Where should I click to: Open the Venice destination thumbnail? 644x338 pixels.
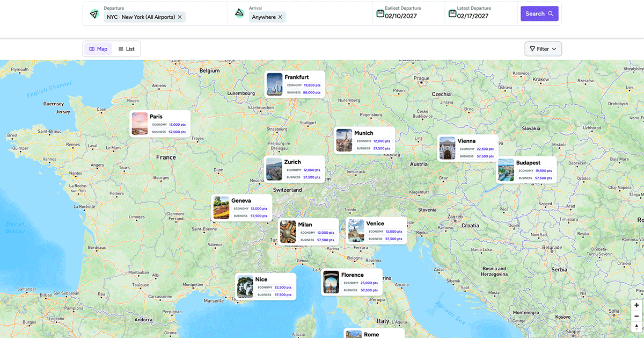[356, 231]
